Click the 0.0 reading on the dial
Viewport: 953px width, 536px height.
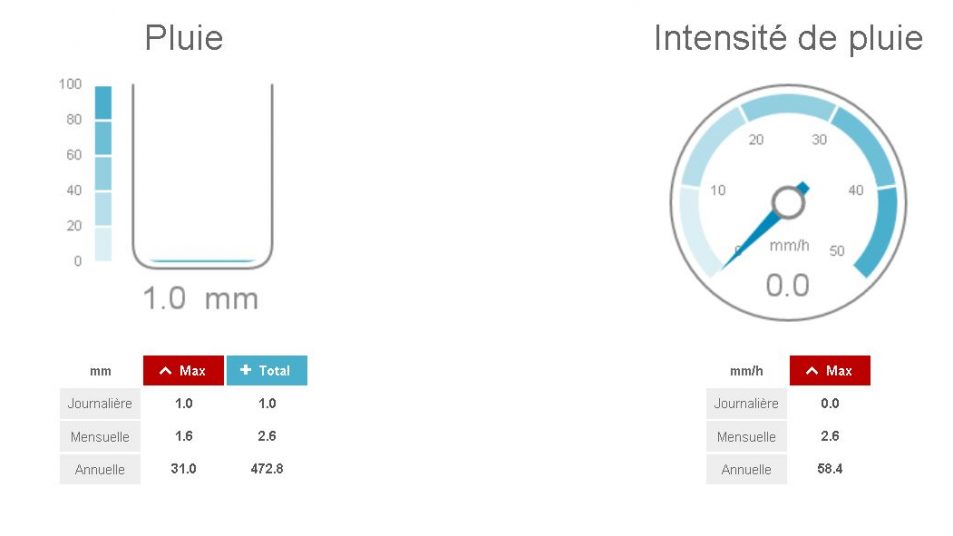tap(787, 286)
